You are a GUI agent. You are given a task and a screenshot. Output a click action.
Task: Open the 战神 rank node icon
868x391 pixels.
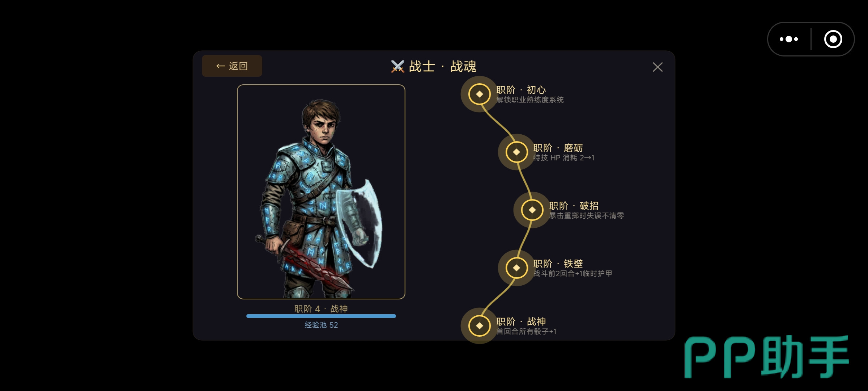pyautogui.click(x=479, y=326)
